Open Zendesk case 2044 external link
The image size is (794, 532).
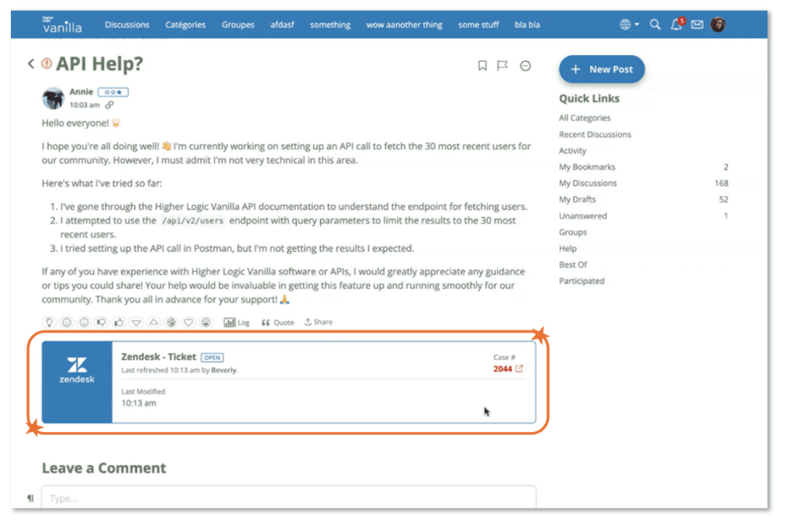click(x=520, y=369)
